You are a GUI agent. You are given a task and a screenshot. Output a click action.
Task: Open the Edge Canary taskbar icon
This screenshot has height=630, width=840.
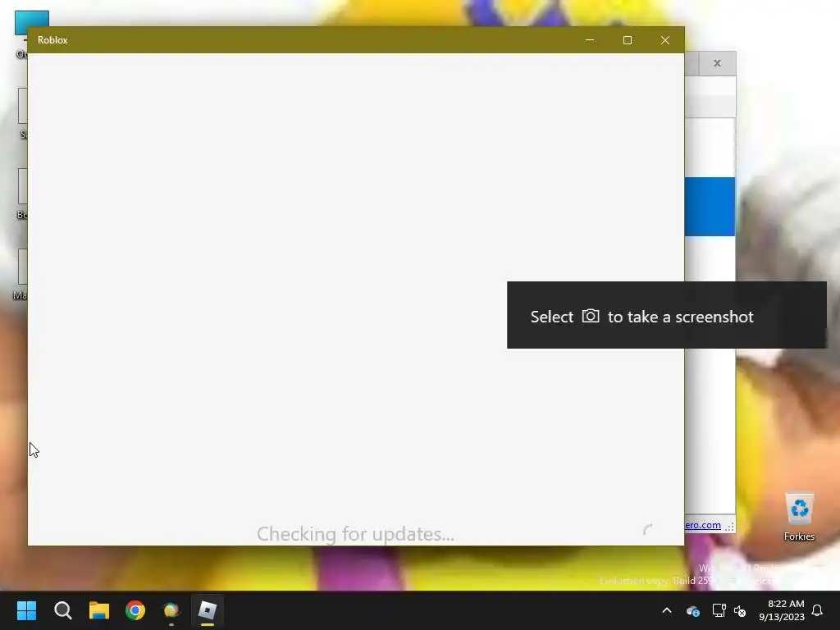pos(171,610)
